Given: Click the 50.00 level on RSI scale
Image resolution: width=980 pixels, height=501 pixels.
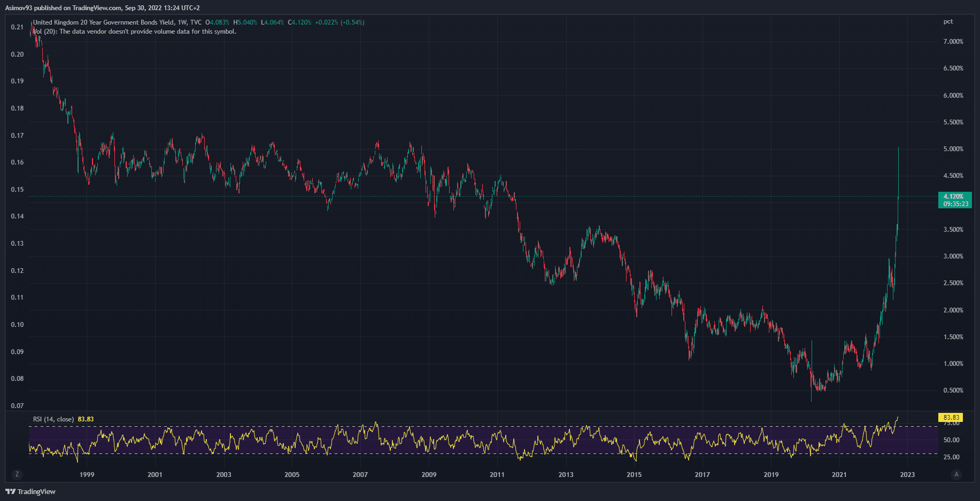Looking at the screenshot, I should [951, 440].
